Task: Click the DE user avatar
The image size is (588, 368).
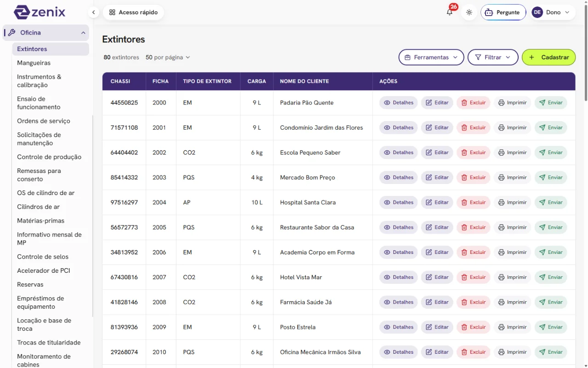Action: tap(537, 12)
